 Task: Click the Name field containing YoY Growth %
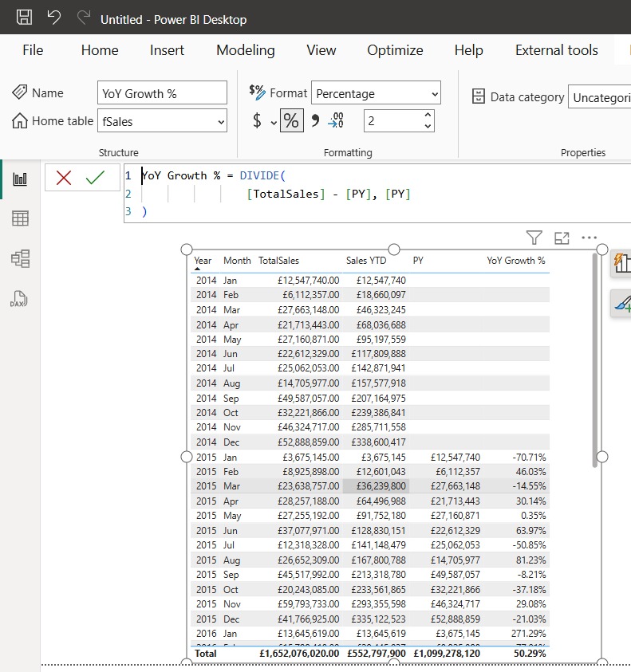point(162,93)
